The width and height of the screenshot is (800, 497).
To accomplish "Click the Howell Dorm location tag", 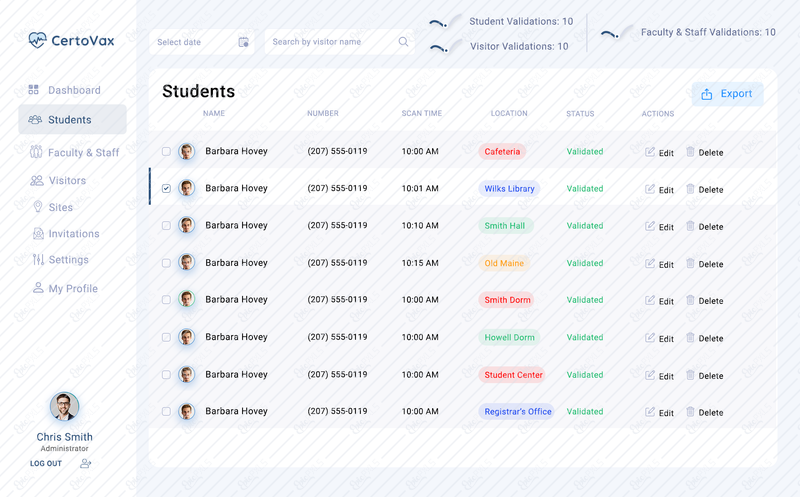I will pos(509,337).
